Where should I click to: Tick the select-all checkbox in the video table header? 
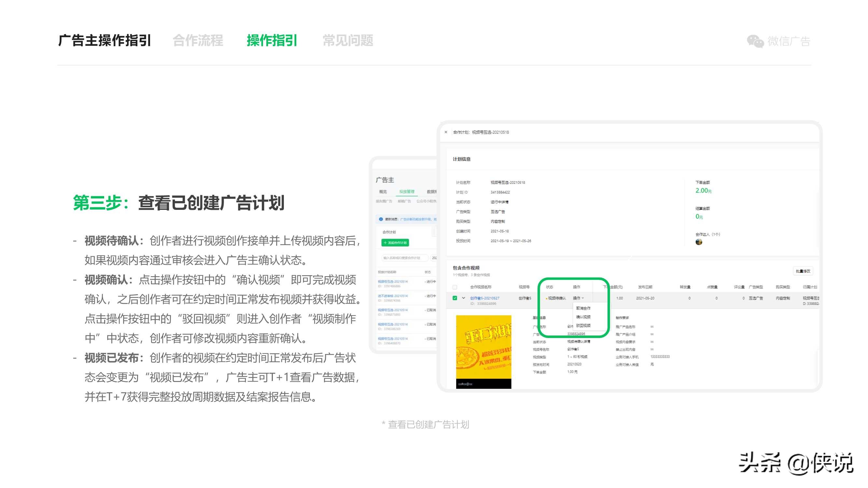pyautogui.click(x=455, y=287)
